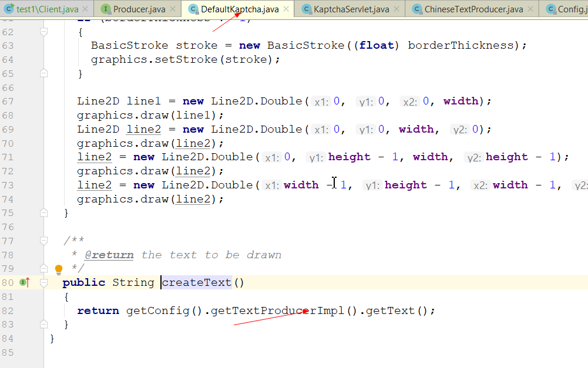Click getTextProducerImpl in the return statement
This screenshot has height=368, width=588.
pyautogui.click(x=277, y=310)
